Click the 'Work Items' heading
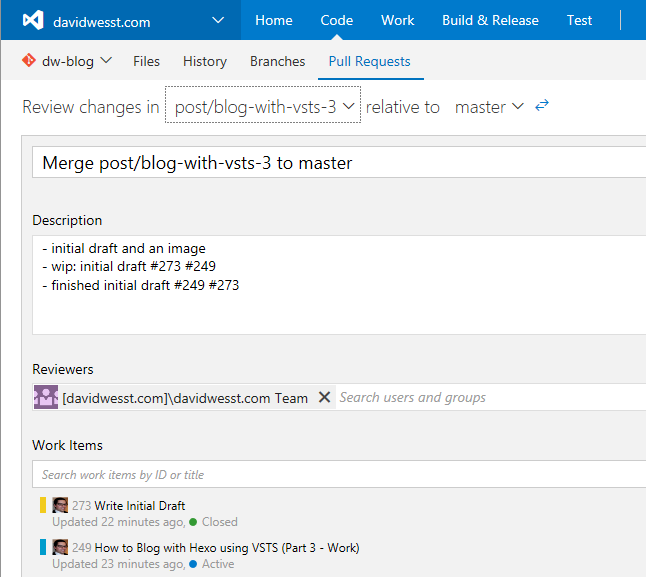 click(68, 445)
